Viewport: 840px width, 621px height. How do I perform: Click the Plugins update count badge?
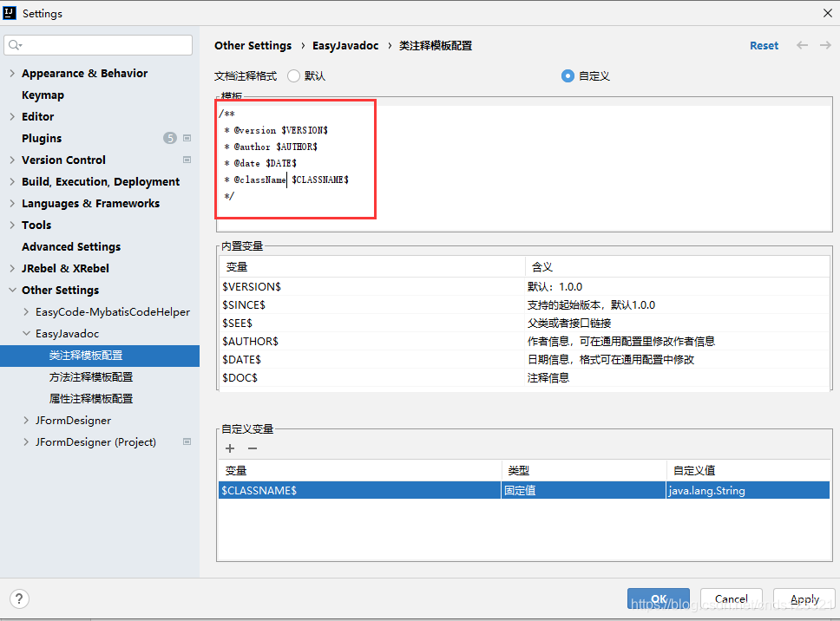pos(170,138)
